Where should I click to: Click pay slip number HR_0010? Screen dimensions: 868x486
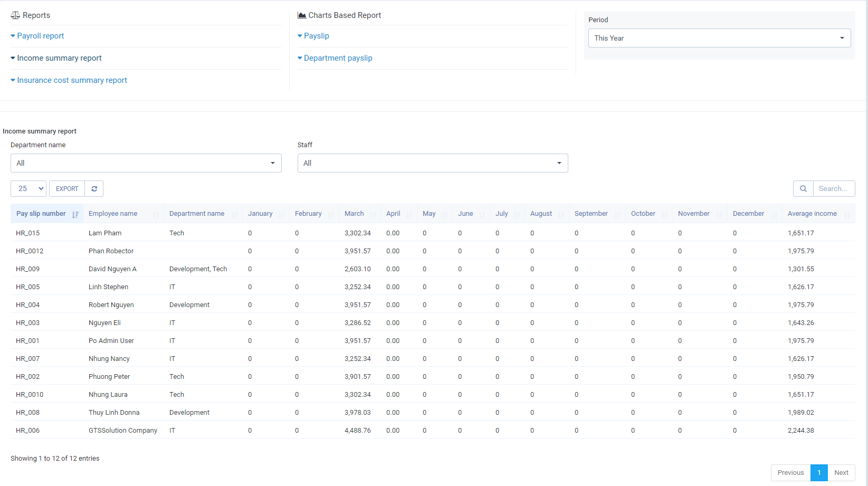pos(30,394)
